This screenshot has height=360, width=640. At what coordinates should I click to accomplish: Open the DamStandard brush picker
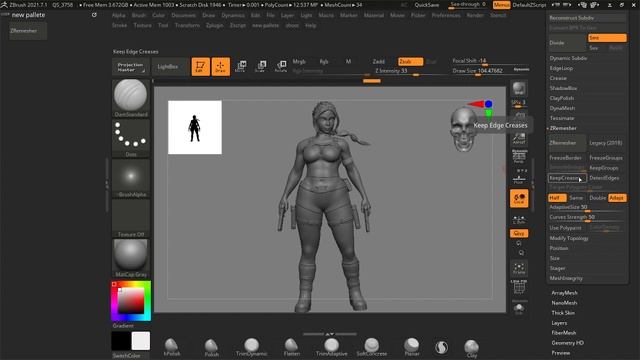pyautogui.click(x=131, y=98)
